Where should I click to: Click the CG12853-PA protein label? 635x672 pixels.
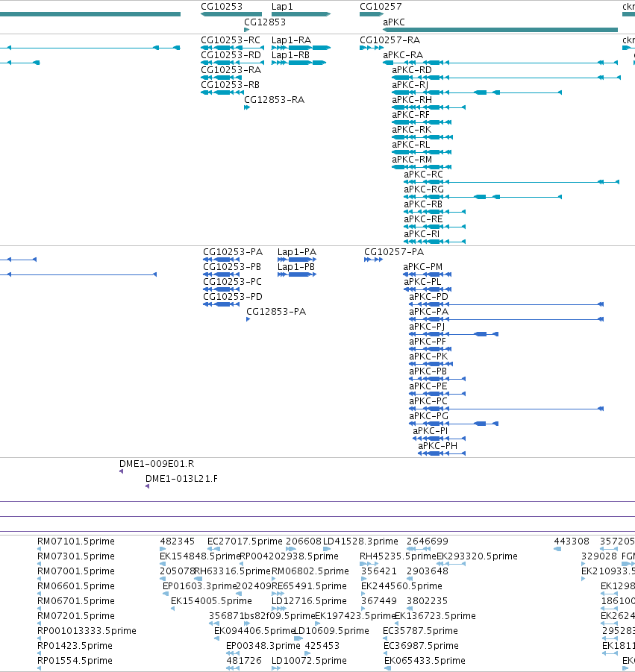(x=276, y=312)
